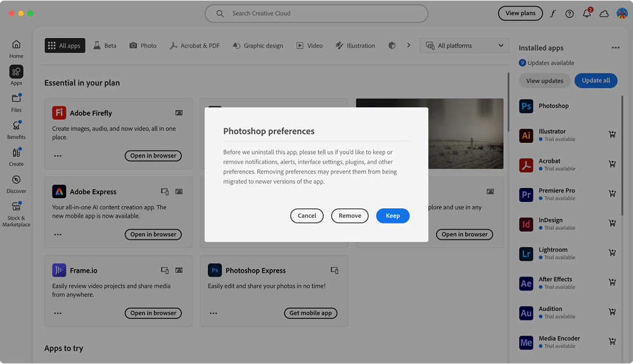Select the 3D cube category icon
Viewport: 633px width, 364px height.
392,46
